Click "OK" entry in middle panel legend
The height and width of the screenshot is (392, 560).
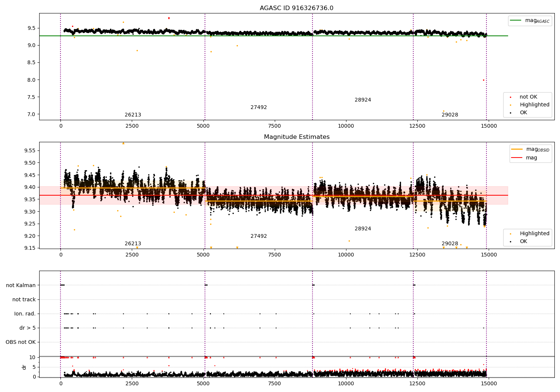tap(523, 241)
